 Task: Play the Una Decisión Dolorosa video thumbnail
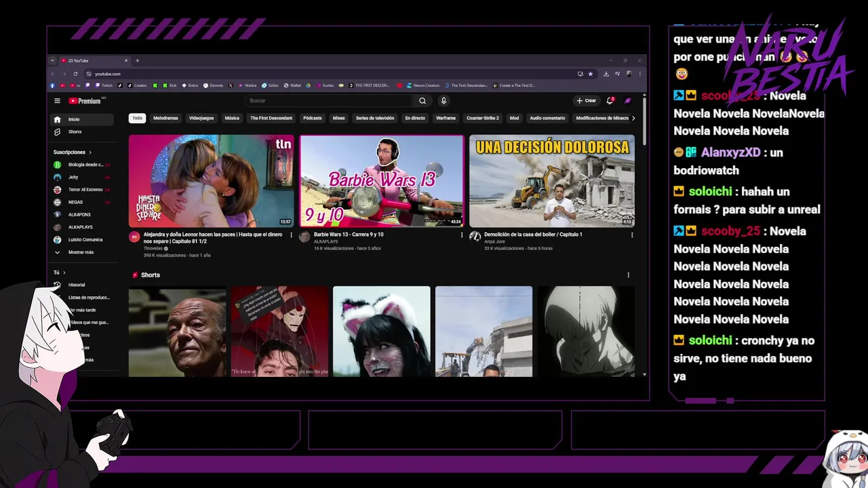click(552, 181)
